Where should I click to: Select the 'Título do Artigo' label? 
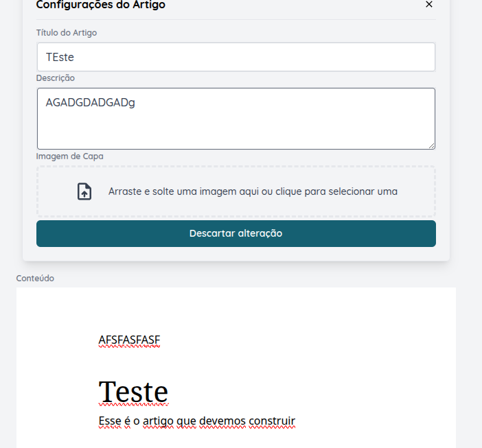pos(66,32)
